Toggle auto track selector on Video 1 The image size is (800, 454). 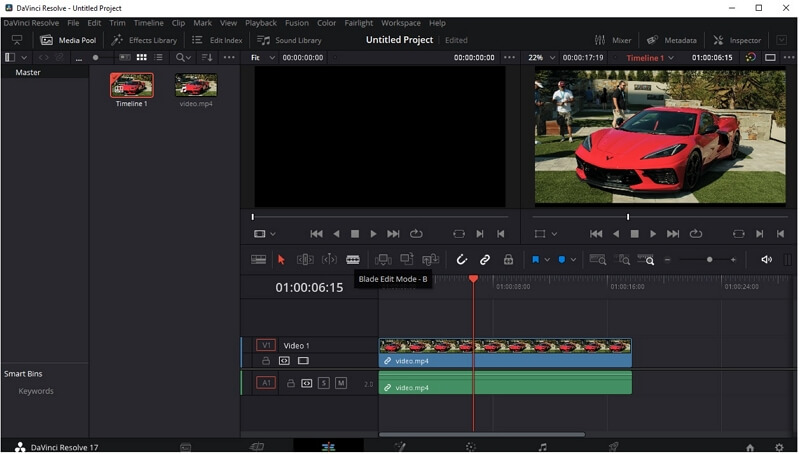pyautogui.click(x=284, y=361)
